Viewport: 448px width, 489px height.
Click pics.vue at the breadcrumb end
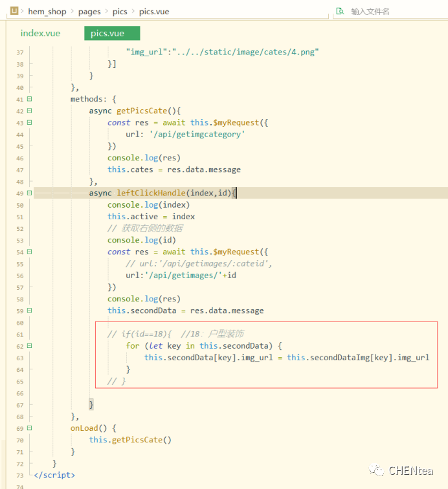tap(154, 12)
